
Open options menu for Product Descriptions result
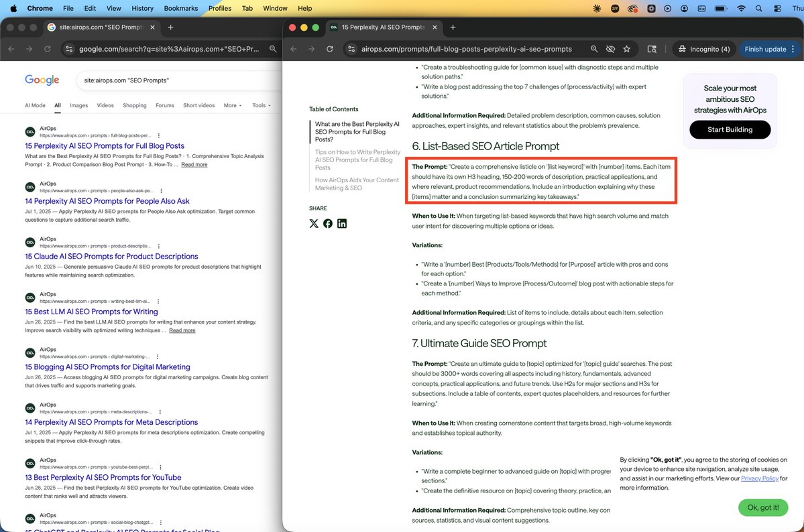[x=158, y=246]
